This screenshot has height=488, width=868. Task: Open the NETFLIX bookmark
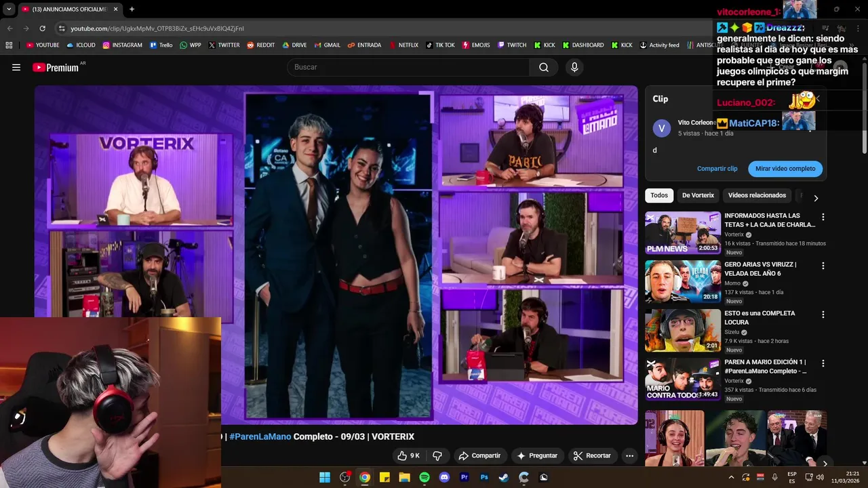[x=403, y=45]
